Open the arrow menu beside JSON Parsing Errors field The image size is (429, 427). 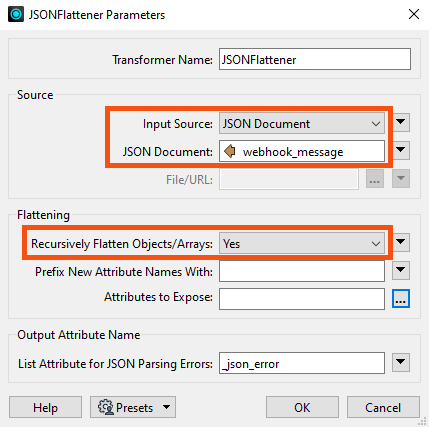401,362
